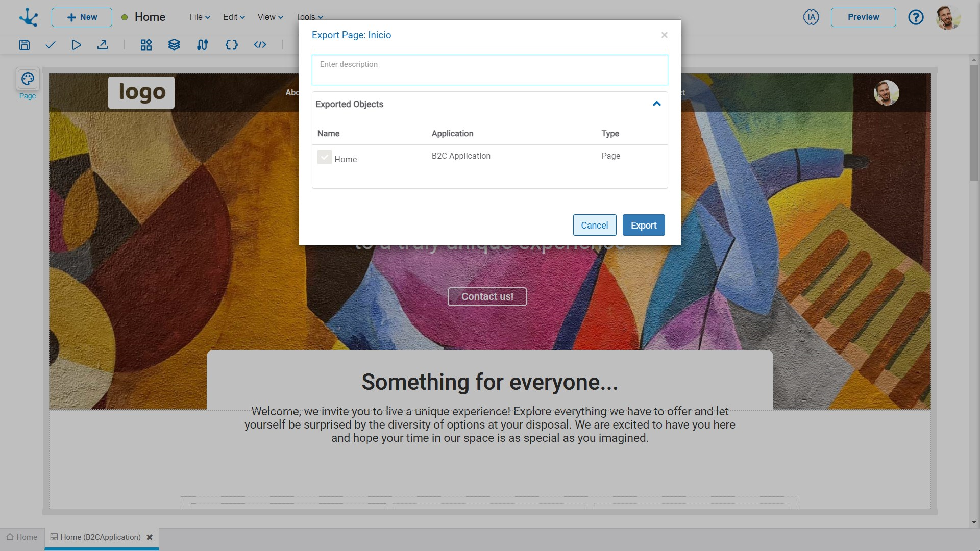Click the play run icon
Image resolution: width=980 pixels, height=551 pixels.
[76, 45]
